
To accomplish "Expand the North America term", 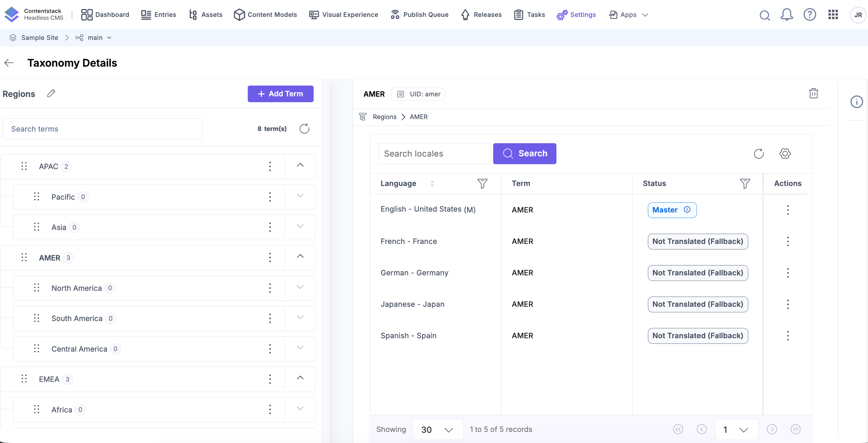I will coord(300,287).
